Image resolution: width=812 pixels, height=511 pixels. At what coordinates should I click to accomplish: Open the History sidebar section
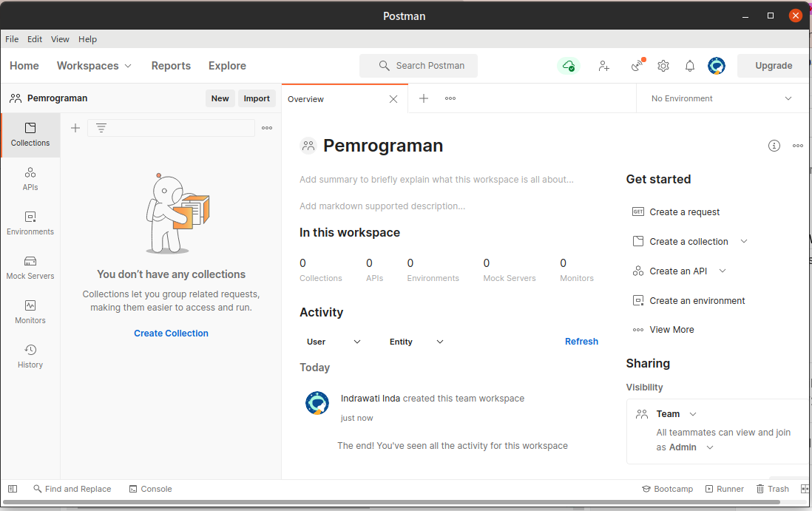[30, 356]
